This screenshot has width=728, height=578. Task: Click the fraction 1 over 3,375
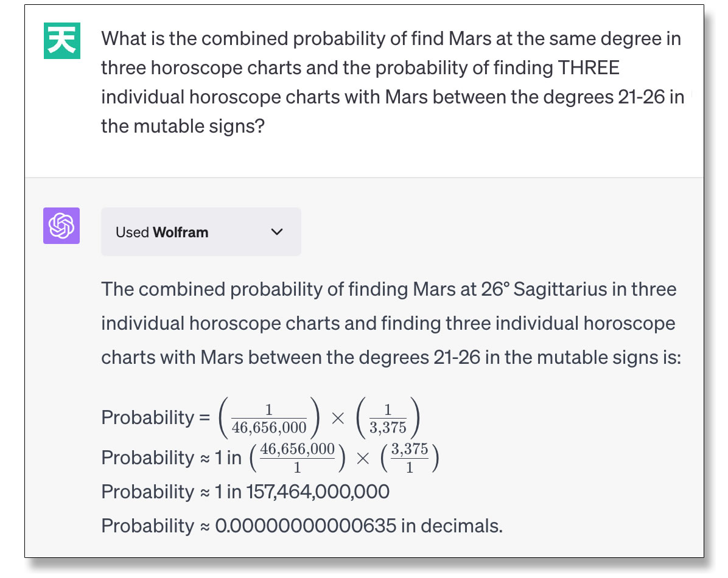388,419
